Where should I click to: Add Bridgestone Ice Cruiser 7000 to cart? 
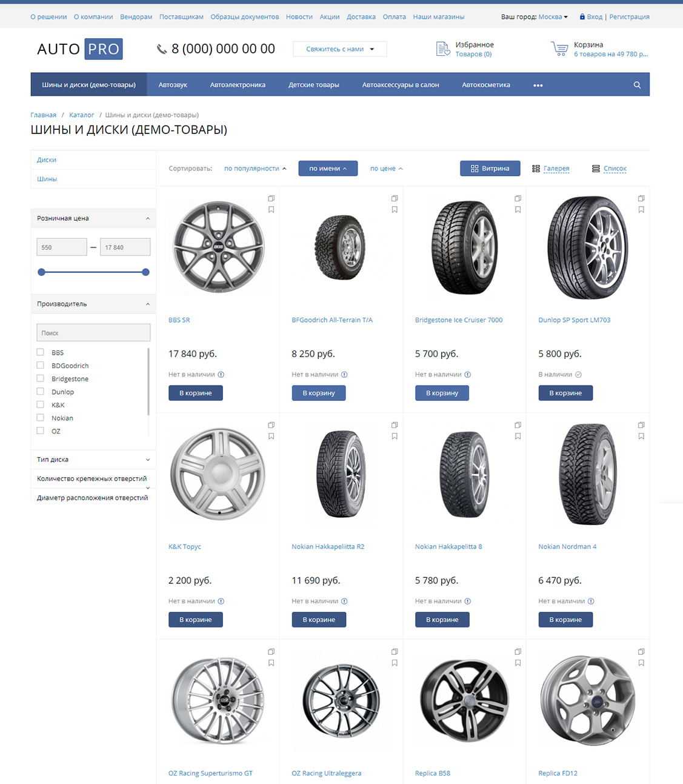pos(442,393)
